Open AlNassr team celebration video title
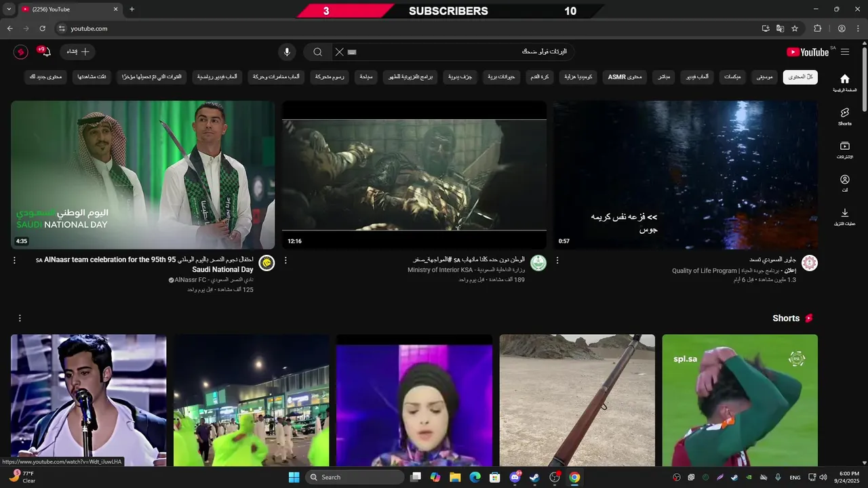 click(144, 264)
